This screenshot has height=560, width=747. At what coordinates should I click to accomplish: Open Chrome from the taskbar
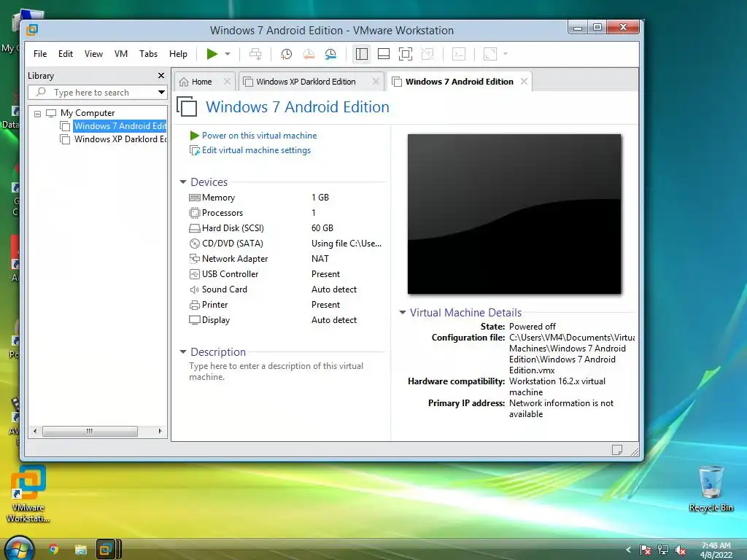tap(54, 550)
